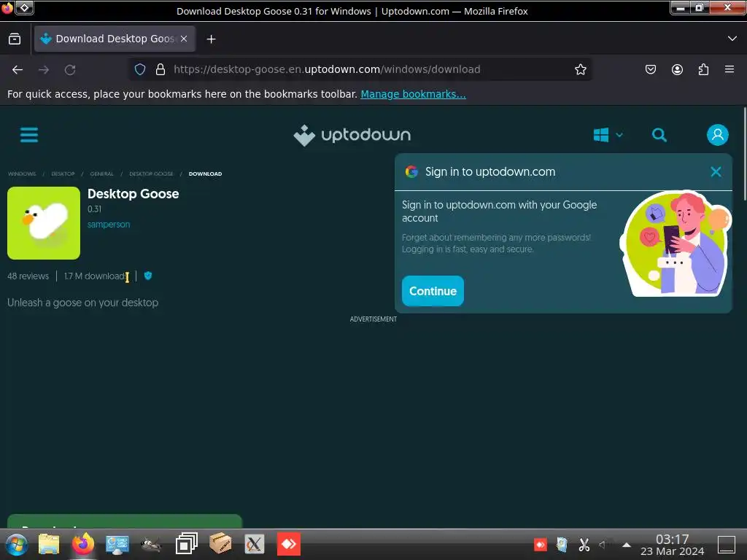Click the site padlock icon

[160, 69]
